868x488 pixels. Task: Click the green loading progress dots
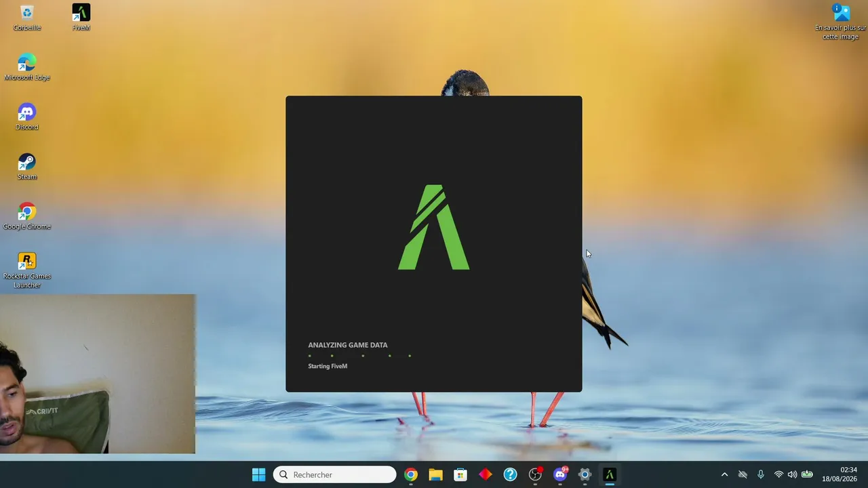(359, 355)
